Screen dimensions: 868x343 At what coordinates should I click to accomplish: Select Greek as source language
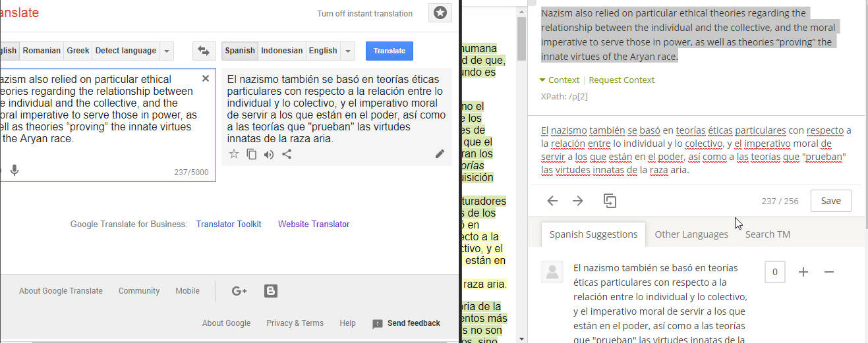[78, 51]
